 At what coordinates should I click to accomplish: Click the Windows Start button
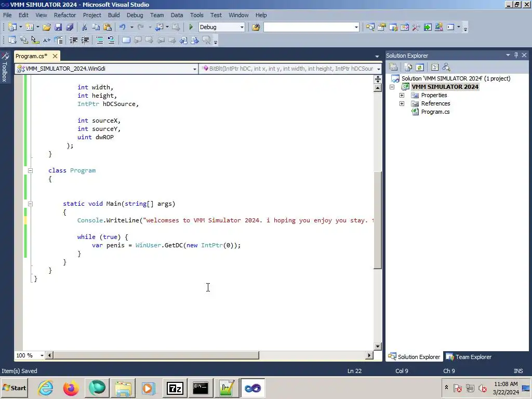(14, 388)
